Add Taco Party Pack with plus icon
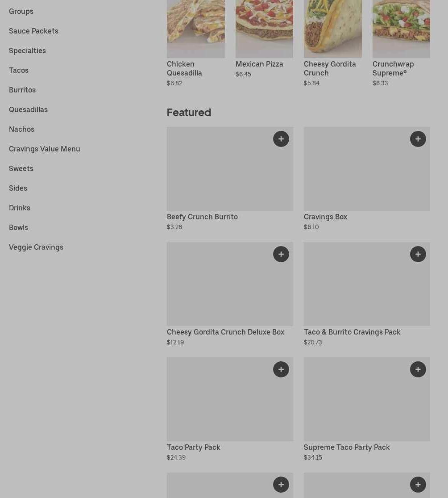This screenshot has height=498, width=448. click(x=281, y=369)
